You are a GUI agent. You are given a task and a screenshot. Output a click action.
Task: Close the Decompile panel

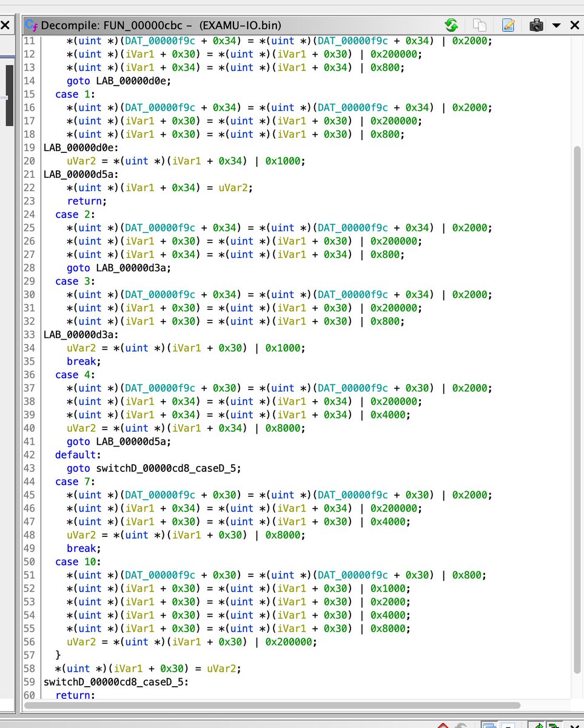tap(574, 25)
